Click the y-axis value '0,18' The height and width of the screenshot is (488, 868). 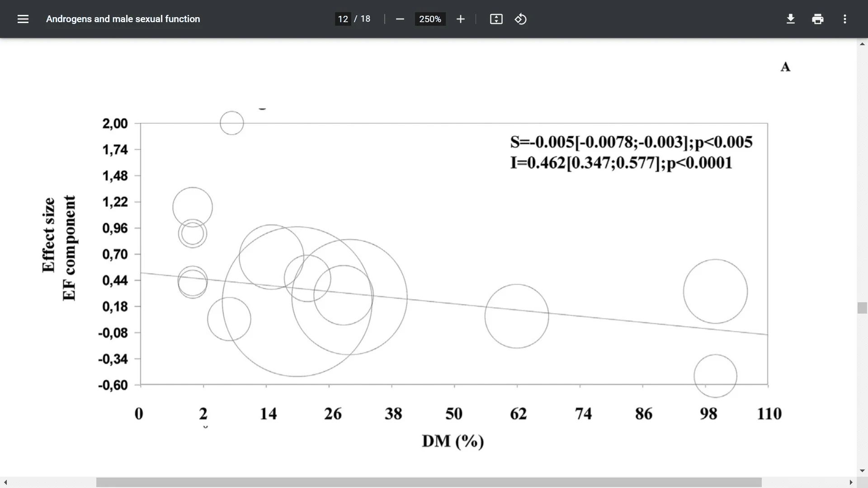coord(115,307)
